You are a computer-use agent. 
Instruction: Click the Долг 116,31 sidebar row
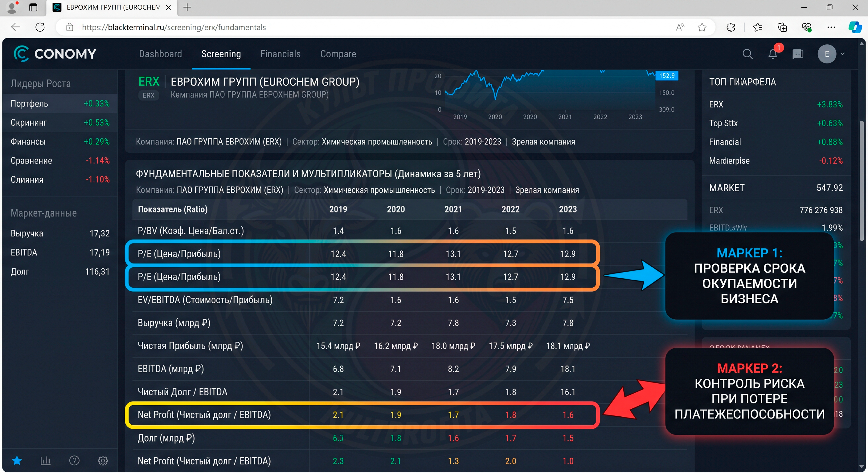point(60,271)
